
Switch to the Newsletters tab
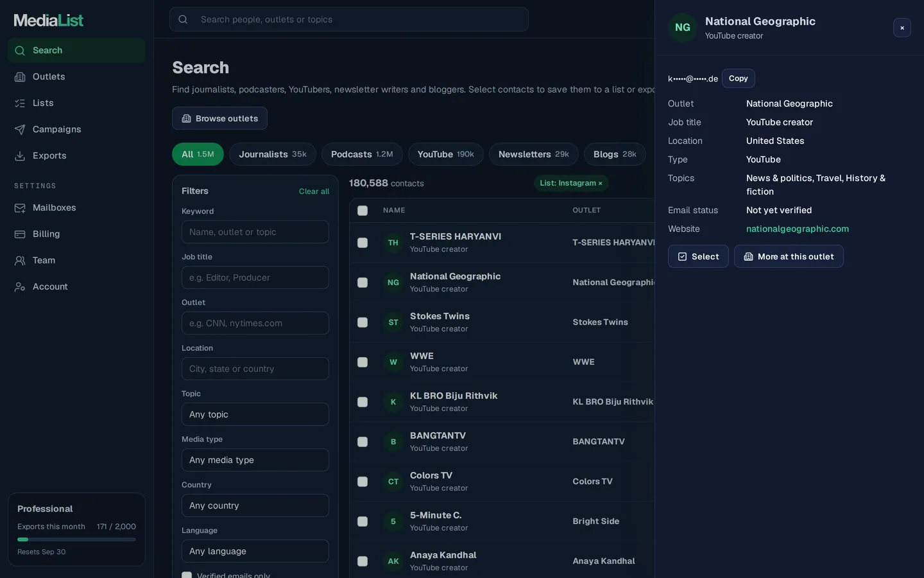click(x=534, y=154)
